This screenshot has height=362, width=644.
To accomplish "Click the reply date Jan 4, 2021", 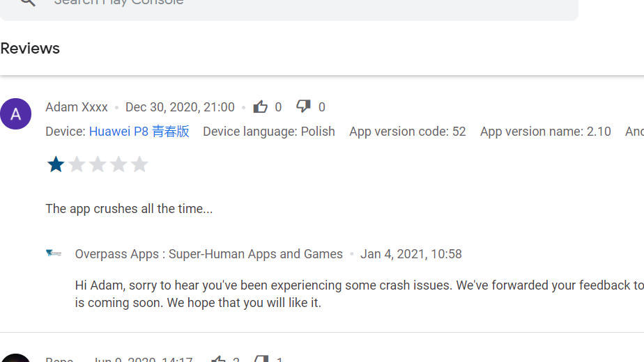I will [411, 254].
